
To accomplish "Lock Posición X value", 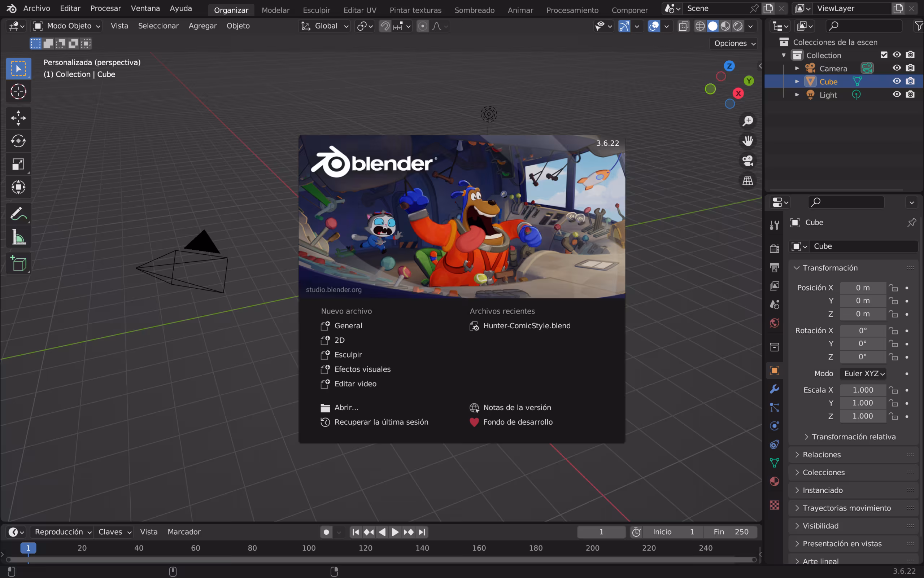I will point(893,288).
